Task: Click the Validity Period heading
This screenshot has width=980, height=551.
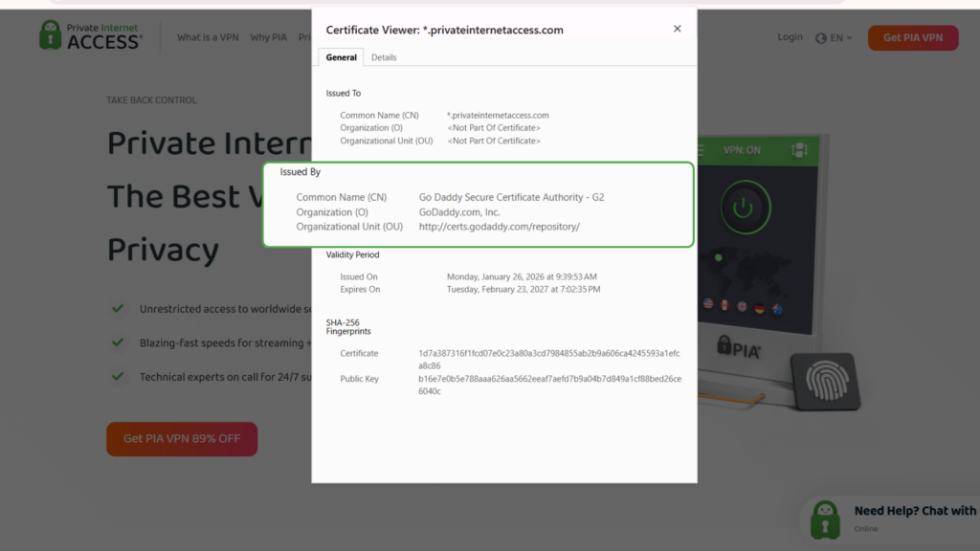Action: pos(352,254)
